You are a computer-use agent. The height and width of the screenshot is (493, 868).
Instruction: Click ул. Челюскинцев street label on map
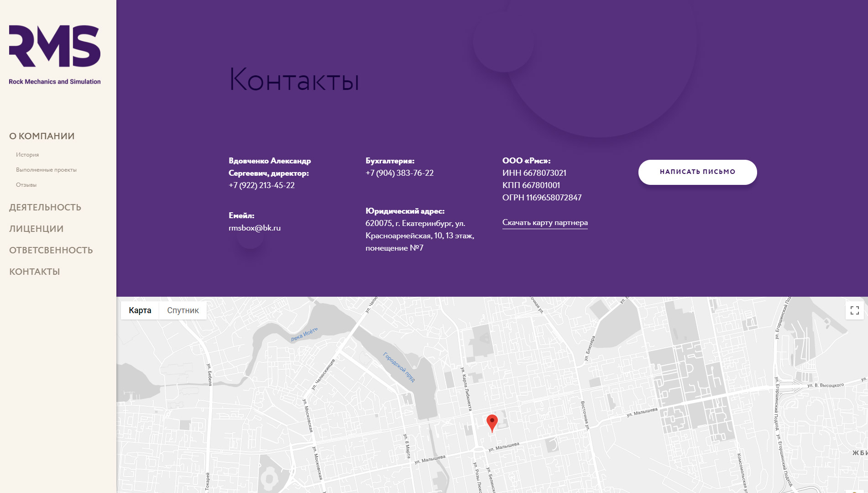click(x=323, y=374)
